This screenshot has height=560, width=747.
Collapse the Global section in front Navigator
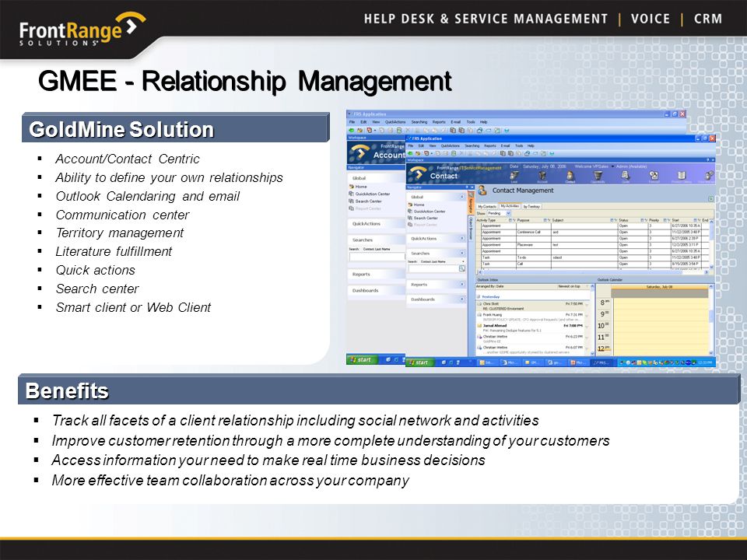461,197
